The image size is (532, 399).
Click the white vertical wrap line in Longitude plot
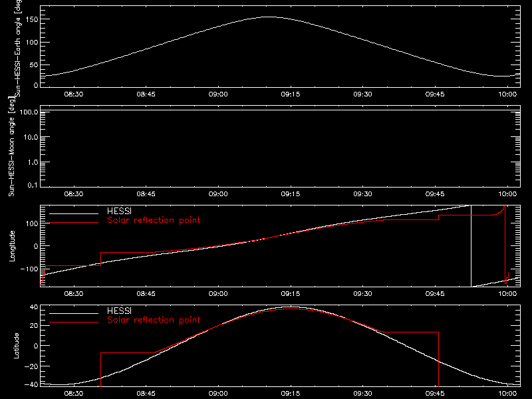click(x=471, y=246)
